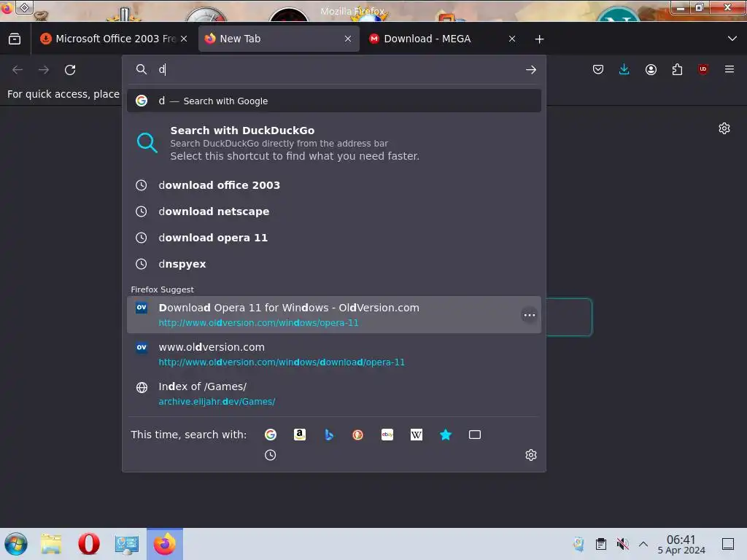
Task: Pick 'dnspyex' history suggestion
Action: pyautogui.click(x=334, y=264)
